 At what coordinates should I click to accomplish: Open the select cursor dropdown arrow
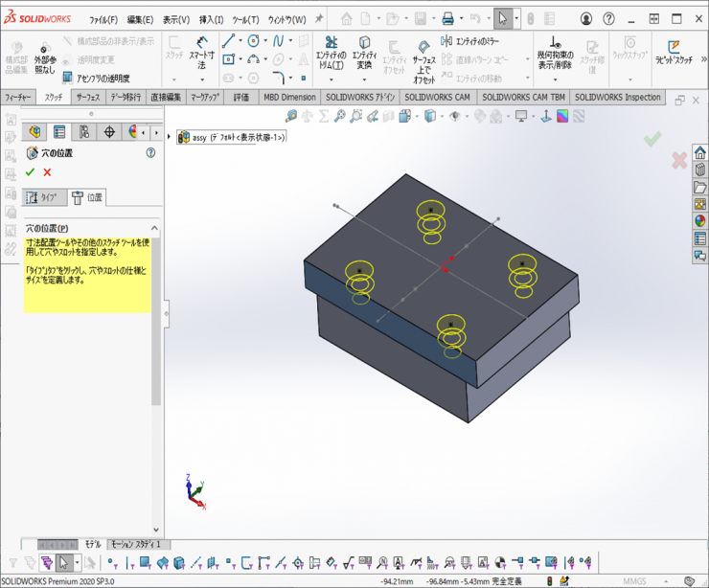click(x=516, y=18)
